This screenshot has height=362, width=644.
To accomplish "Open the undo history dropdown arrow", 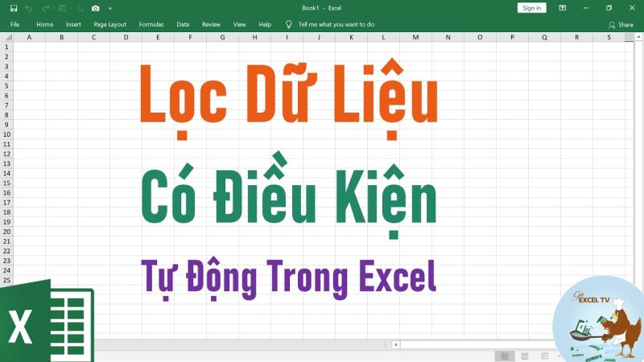I will [x=36, y=9].
